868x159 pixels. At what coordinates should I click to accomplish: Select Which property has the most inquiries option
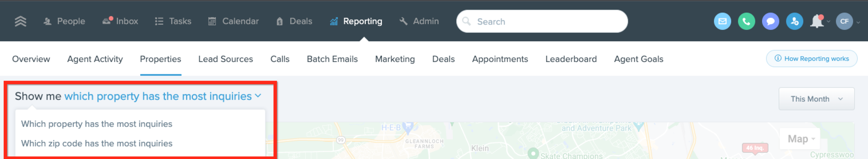coord(97,124)
